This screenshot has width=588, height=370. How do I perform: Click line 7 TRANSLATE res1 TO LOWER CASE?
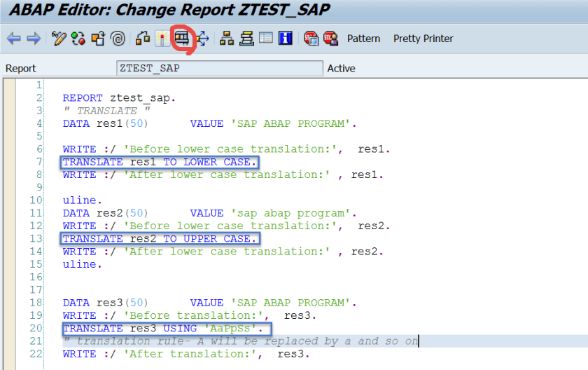click(160, 162)
